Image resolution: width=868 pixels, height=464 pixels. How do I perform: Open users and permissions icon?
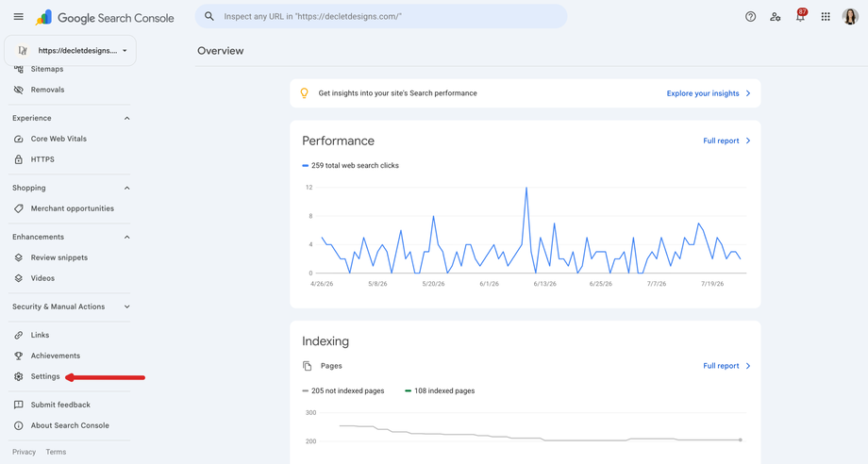pyautogui.click(x=775, y=17)
